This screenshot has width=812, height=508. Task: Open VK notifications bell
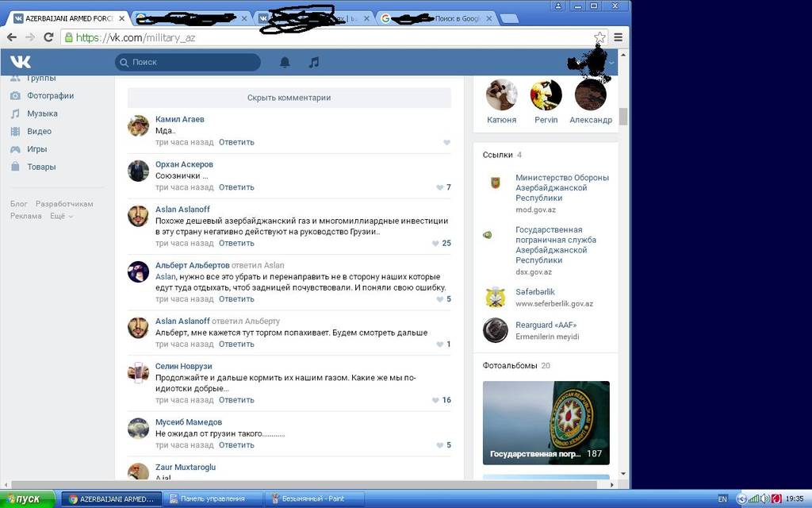pyautogui.click(x=285, y=62)
